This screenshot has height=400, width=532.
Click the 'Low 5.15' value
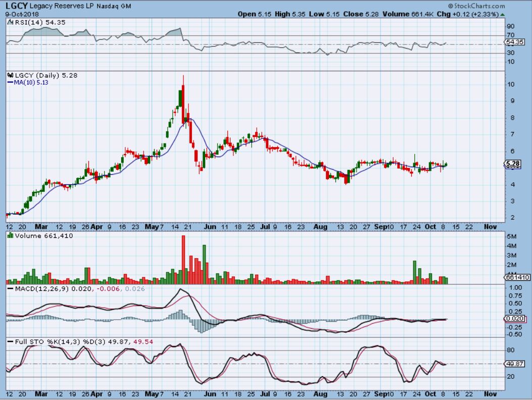tap(325, 14)
